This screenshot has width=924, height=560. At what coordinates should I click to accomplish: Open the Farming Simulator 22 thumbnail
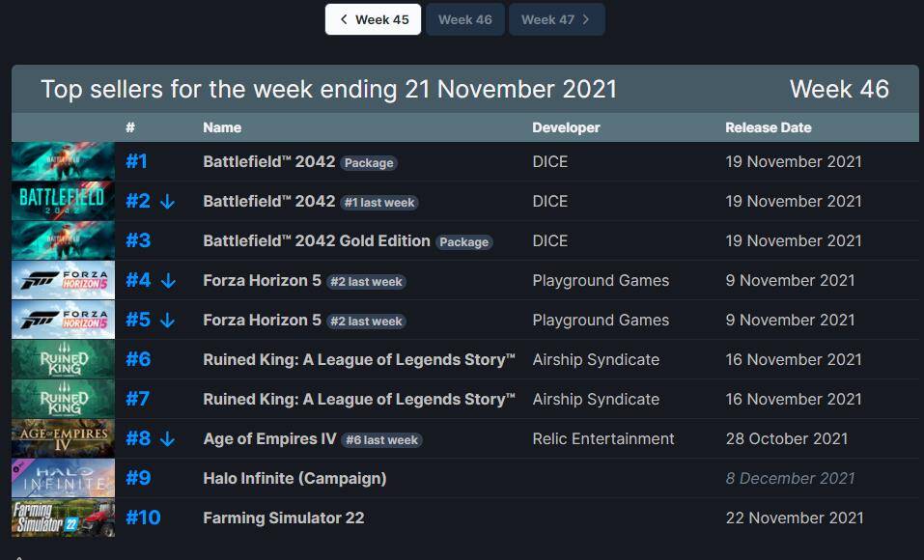tap(63, 518)
